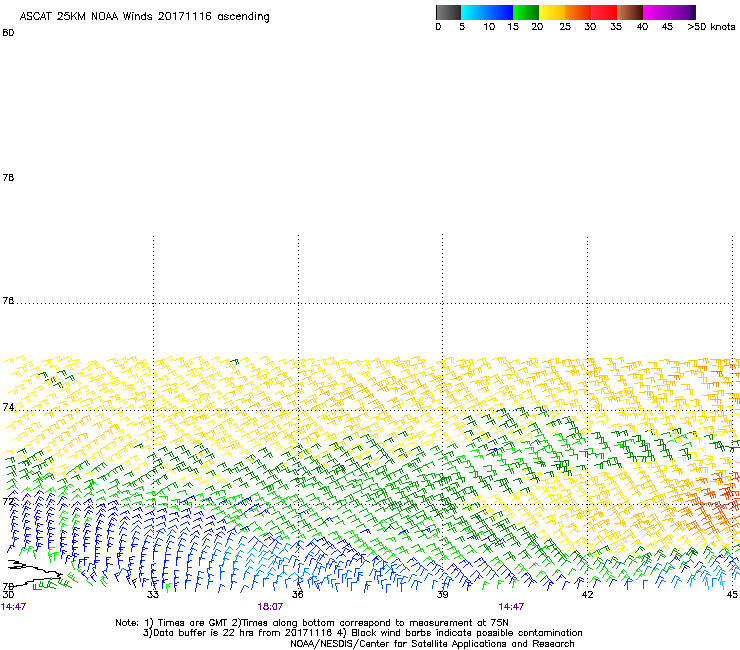Click the legend scale label '10'

pyautogui.click(x=489, y=27)
